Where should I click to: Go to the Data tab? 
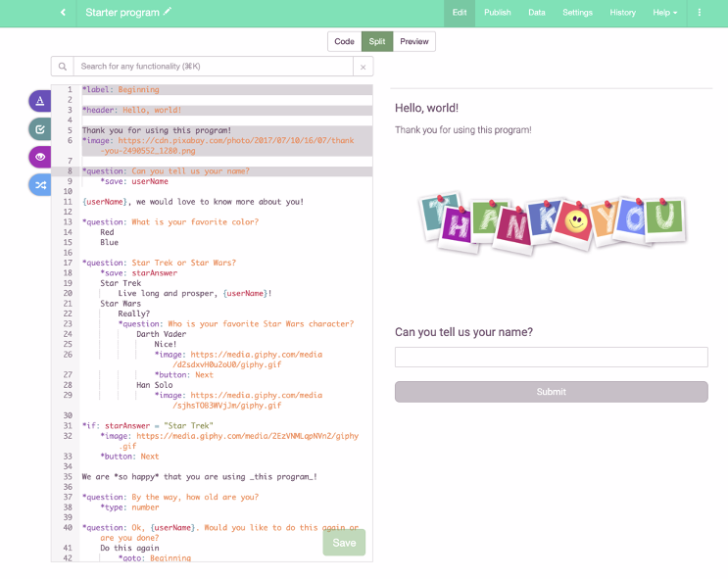(x=537, y=13)
